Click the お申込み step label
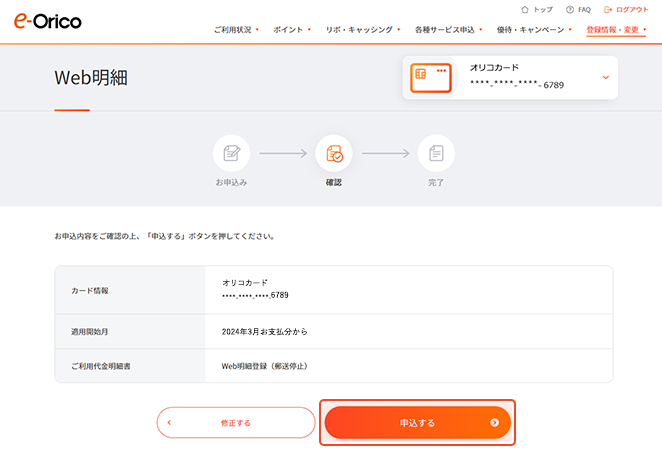The height and width of the screenshot is (461, 662). (231, 182)
